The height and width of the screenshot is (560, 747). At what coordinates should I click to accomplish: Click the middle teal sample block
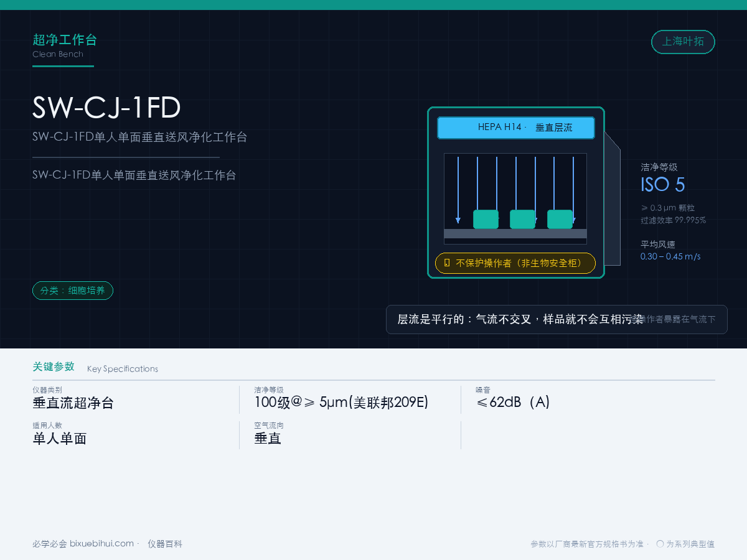click(522, 219)
